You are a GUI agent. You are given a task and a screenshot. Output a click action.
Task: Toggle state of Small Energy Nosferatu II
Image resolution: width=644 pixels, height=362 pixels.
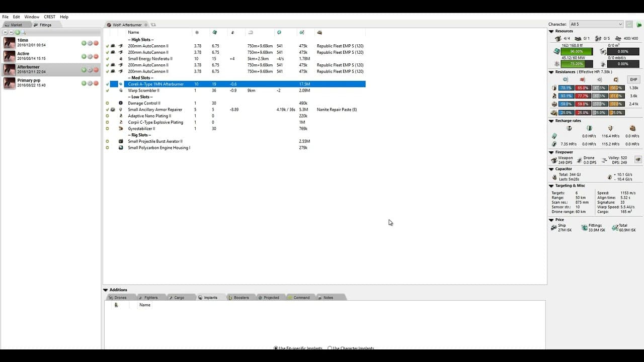tap(107, 59)
